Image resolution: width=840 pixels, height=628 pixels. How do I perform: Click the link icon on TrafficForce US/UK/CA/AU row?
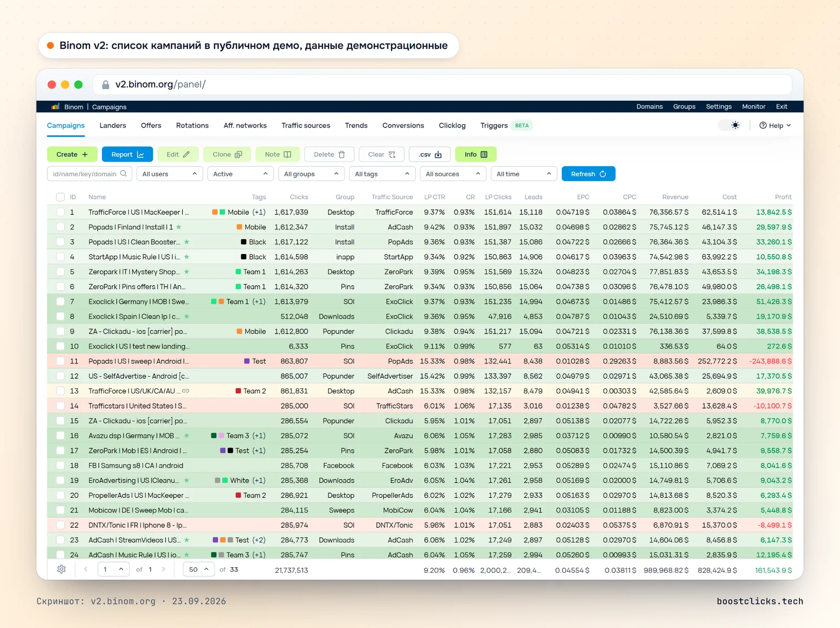186,391
